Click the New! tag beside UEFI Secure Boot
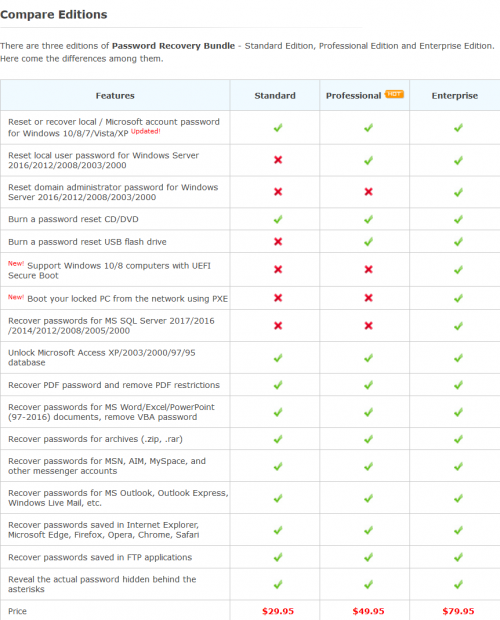 click(x=16, y=263)
